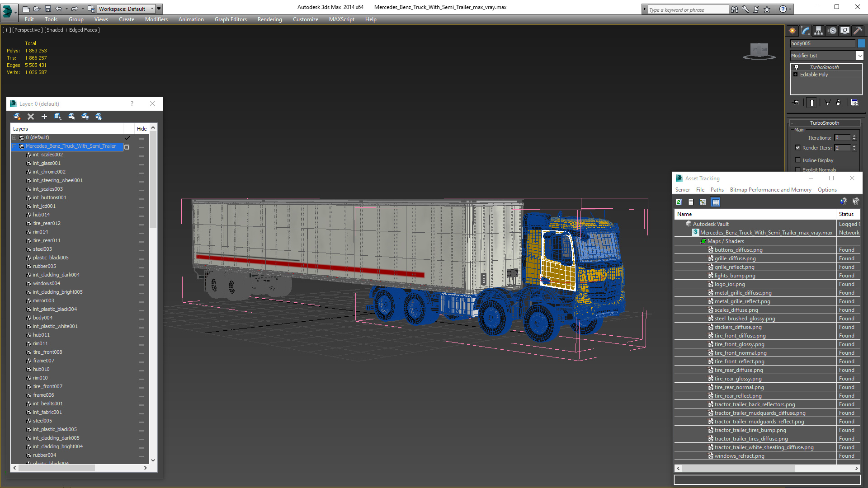This screenshot has height=488, width=868.
Task: Open the MAXScript menu
Action: 342,19
